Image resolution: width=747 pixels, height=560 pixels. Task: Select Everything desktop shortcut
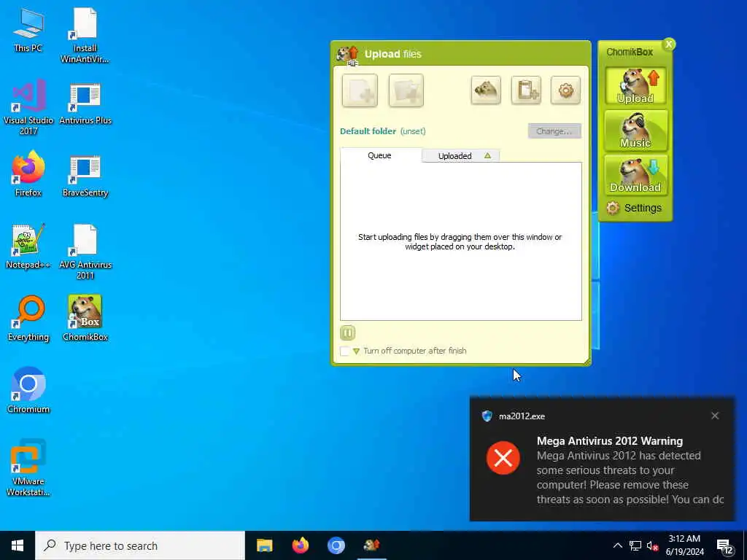pyautogui.click(x=28, y=319)
